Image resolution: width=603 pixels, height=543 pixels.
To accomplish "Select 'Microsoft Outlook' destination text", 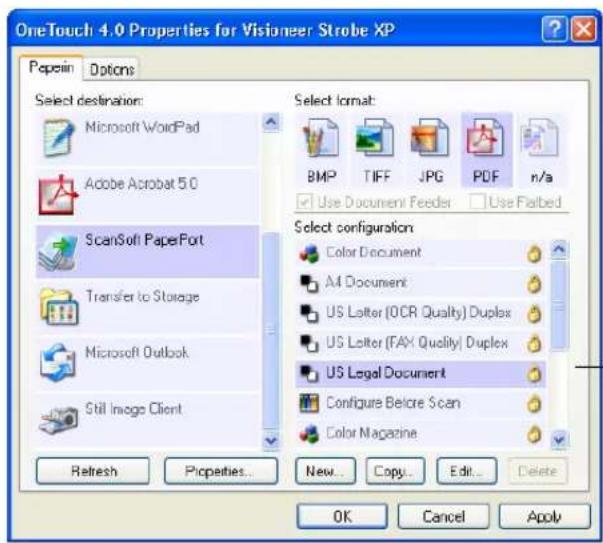I will point(137,353).
